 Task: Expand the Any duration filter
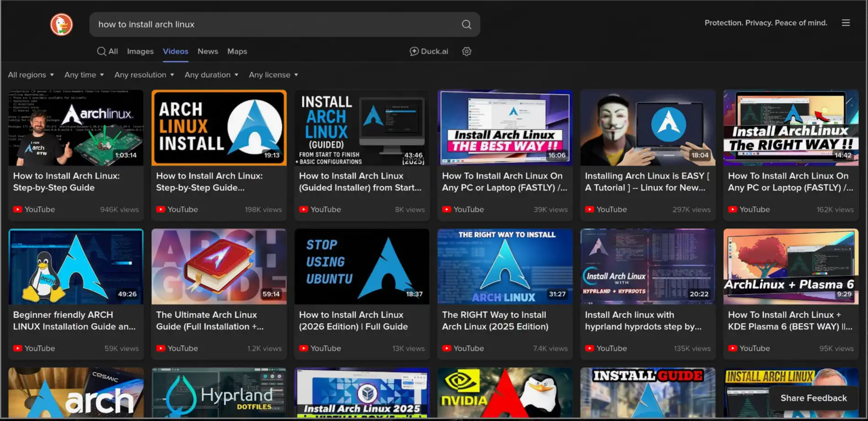click(x=211, y=75)
